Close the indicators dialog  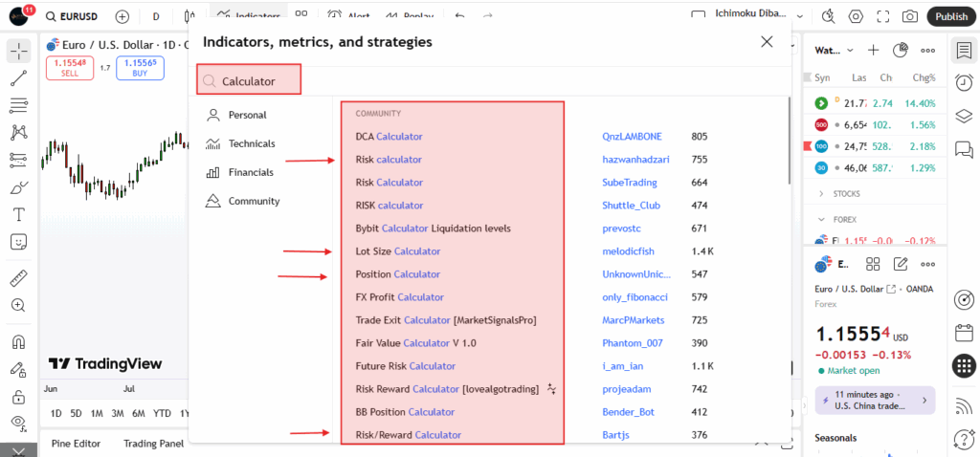[767, 42]
